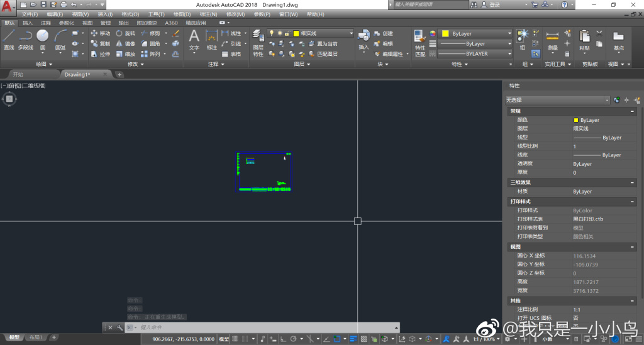Viewport: 644px width, 345px height.
Task: Expand the 图层 panel dropdown
Action: click(302, 64)
